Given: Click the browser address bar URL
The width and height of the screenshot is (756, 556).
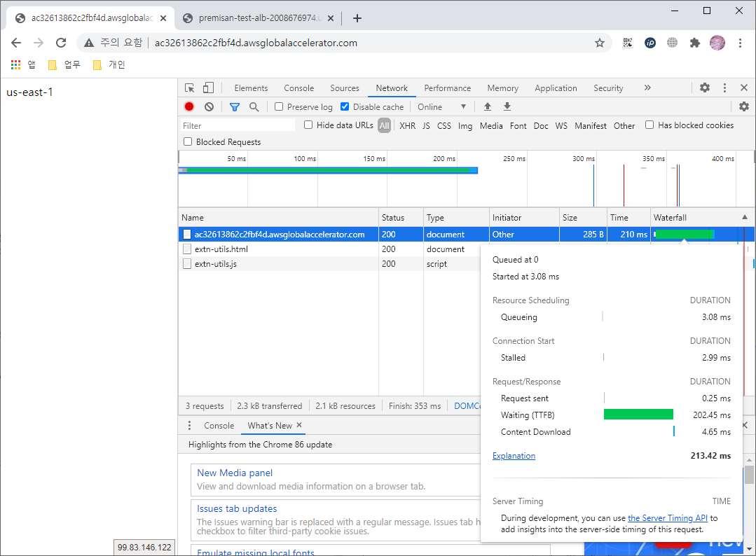Looking at the screenshot, I should click(256, 43).
